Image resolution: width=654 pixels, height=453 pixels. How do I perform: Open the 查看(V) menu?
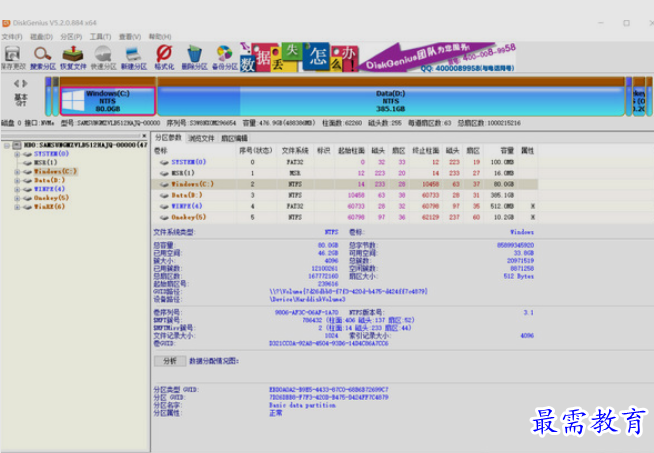click(x=130, y=37)
